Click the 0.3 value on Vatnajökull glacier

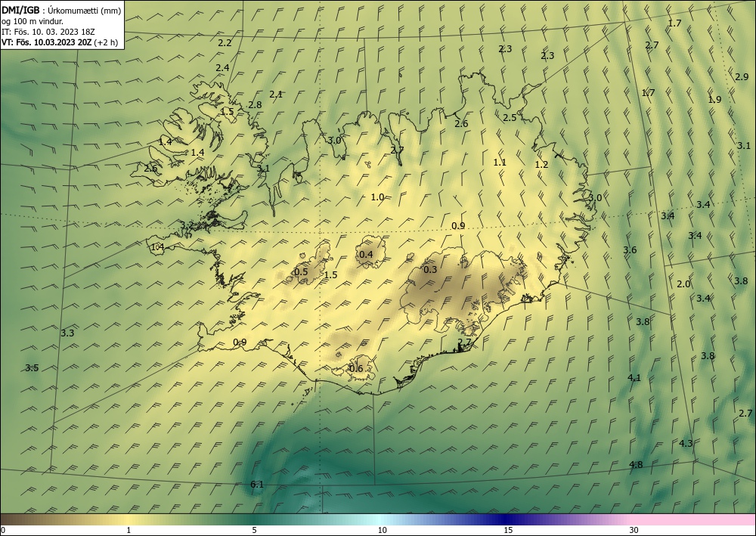(430, 269)
